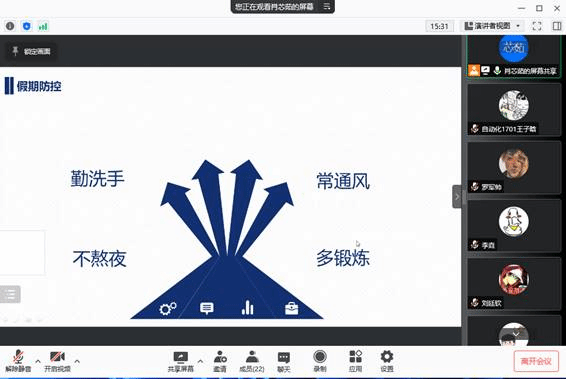Viewport: 566px width, 379px height.
Task: Check the network signal status icon
Action: [43, 26]
